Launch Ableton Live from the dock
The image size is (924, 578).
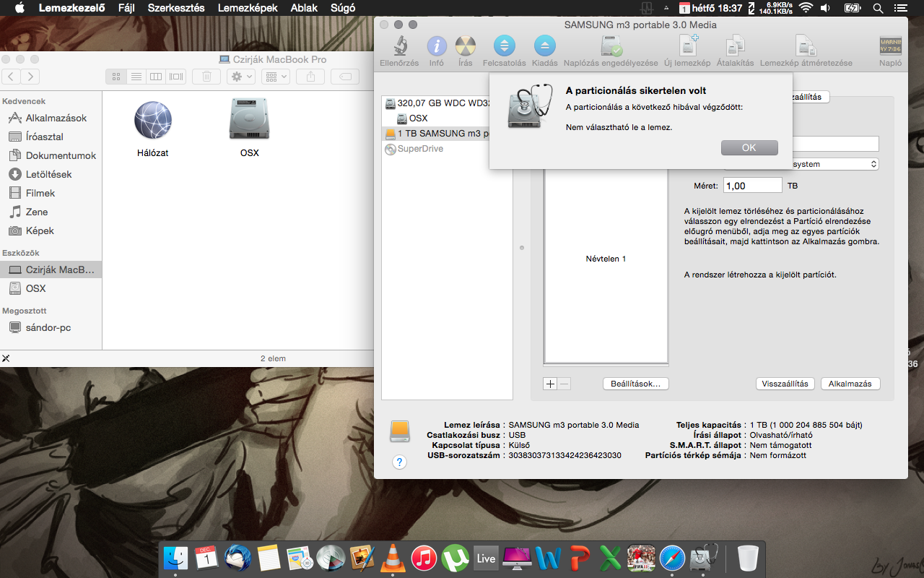click(487, 558)
